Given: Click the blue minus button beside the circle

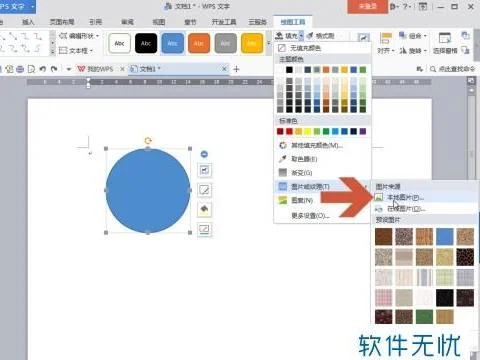Looking at the screenshot, I should [x=204, y=154].
